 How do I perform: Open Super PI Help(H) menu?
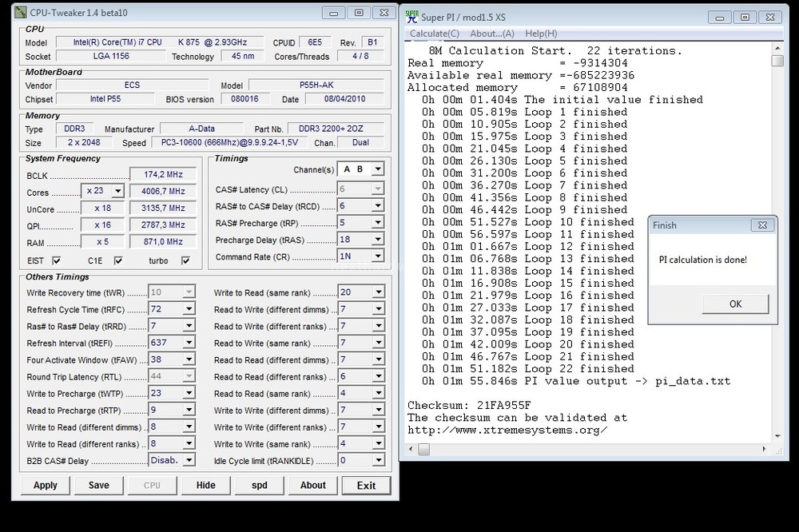click(x=541, y=34)
